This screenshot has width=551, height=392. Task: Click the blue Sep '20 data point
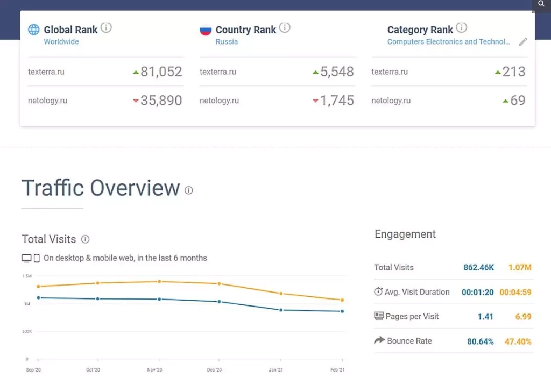tap(39, 297)
